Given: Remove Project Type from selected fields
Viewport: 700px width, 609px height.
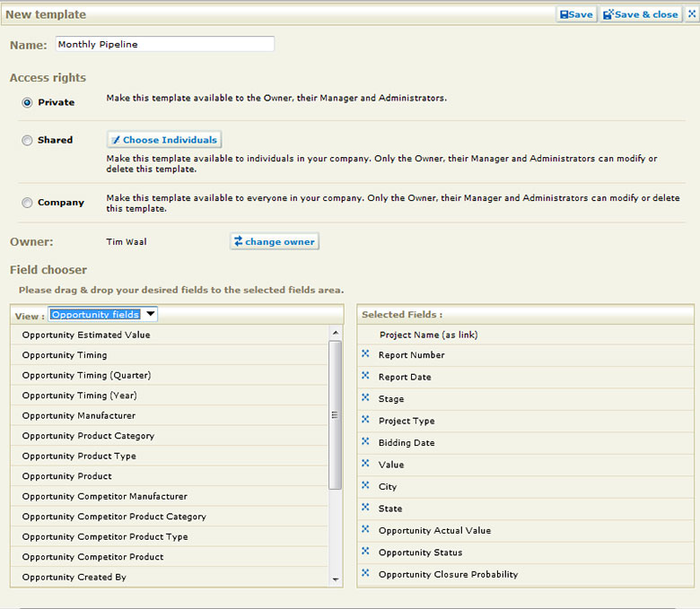Looking at the screenshot, I should click(365, 420).
